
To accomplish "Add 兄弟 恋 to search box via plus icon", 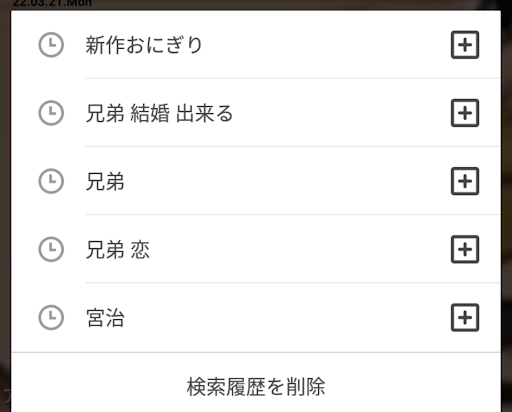I will tap(465, 249).
